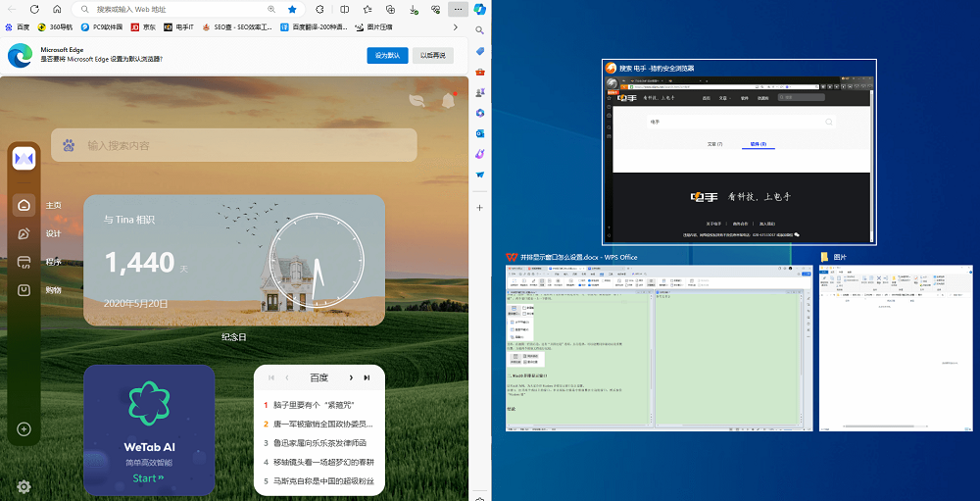Open the 京东 favorites bar bookmark

coord(143,27)
